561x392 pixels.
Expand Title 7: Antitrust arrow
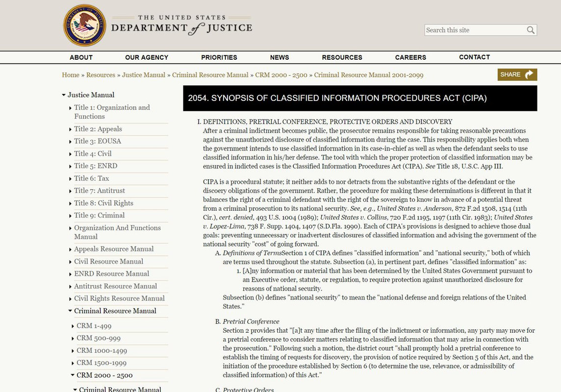[x=70, y=191]
